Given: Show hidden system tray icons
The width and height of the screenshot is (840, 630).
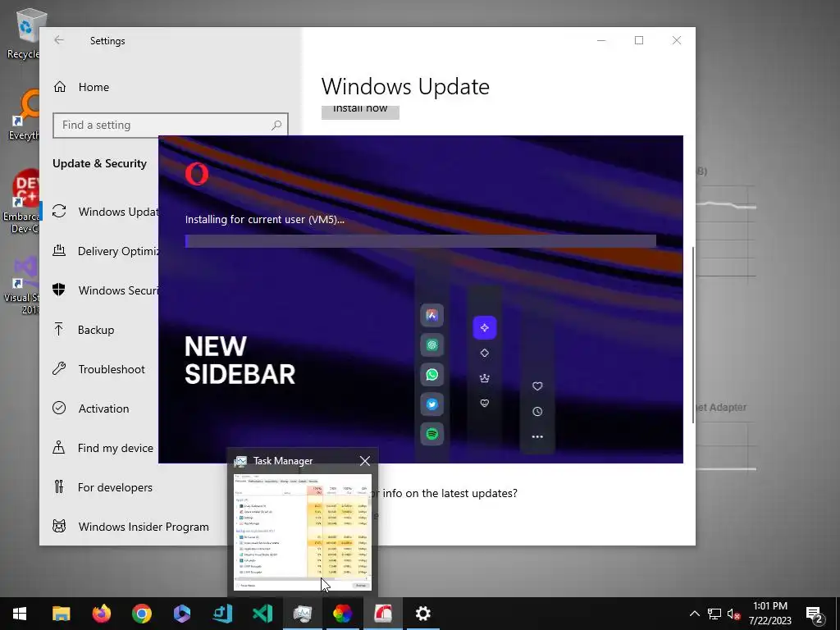Looking at the screenshot, I should [694, 614].
